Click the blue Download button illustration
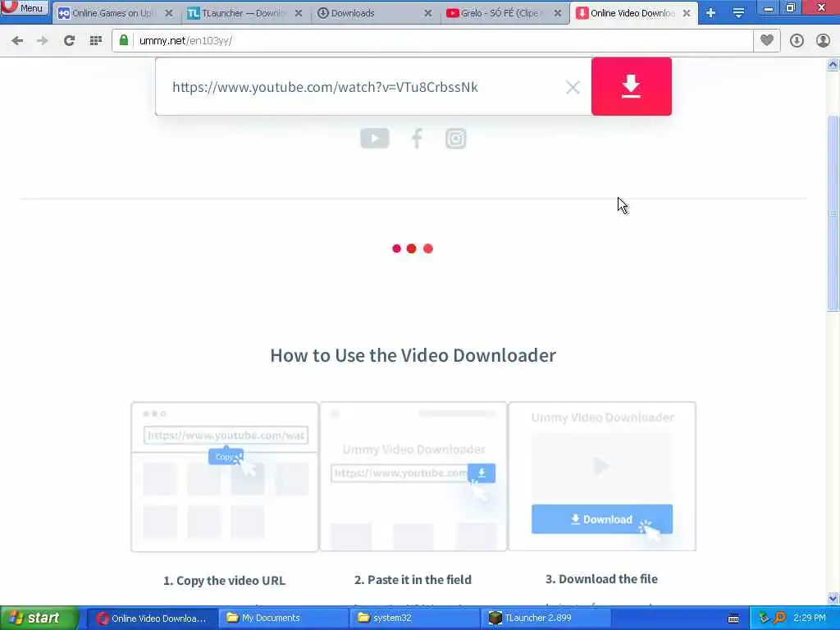 click(x=601, y=519)
